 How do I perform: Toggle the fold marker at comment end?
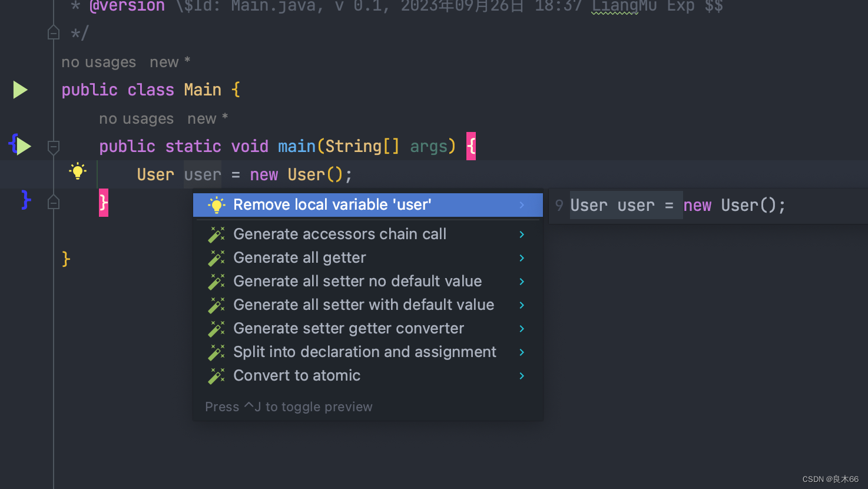(54, 32)
